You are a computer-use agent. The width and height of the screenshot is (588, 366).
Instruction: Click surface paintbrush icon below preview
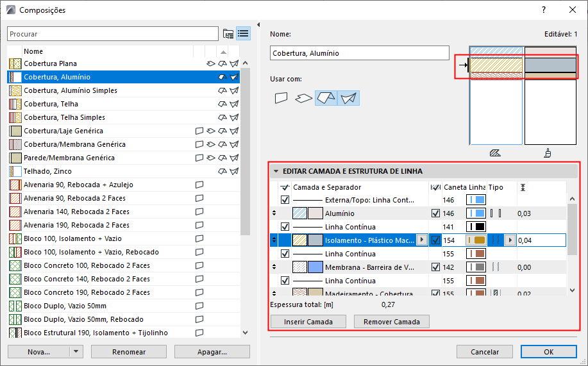(x=548, y=153)
